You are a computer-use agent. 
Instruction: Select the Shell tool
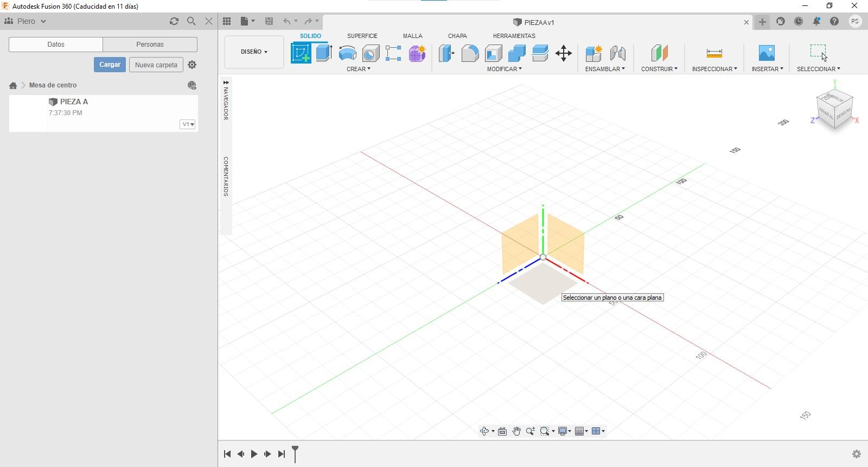click(x=493, y=53)
